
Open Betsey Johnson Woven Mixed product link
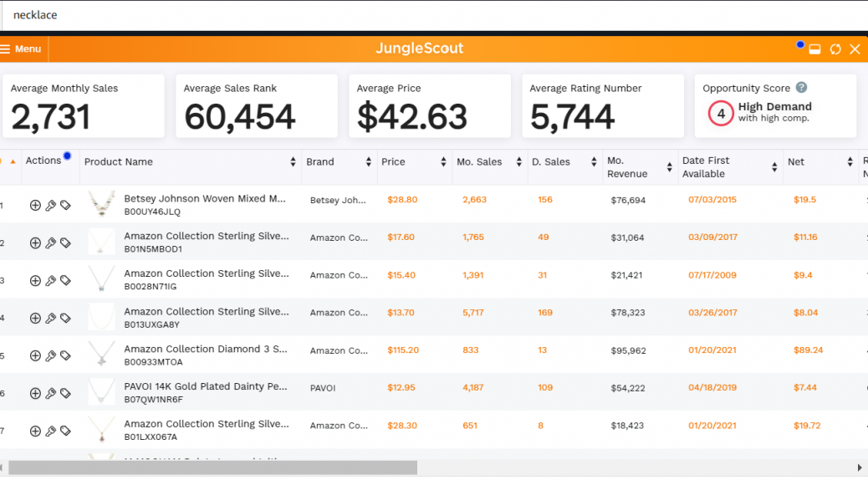pos(205,198)
